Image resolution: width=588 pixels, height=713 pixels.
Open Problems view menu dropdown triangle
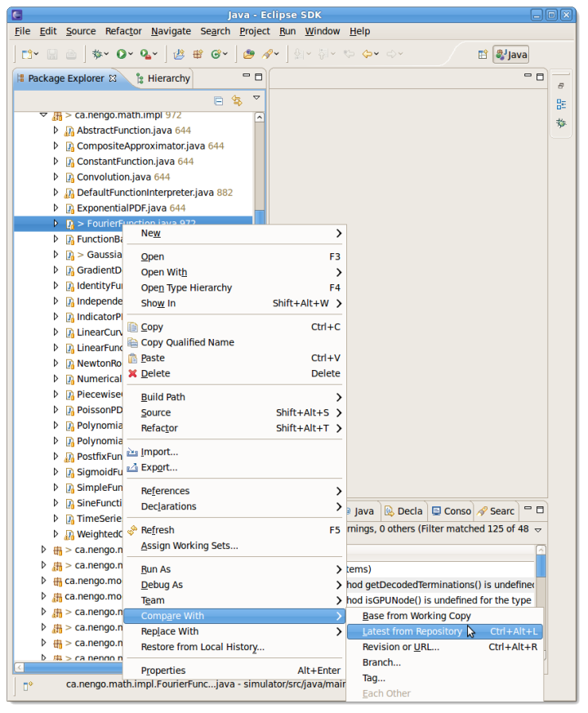tap(538, 530)
